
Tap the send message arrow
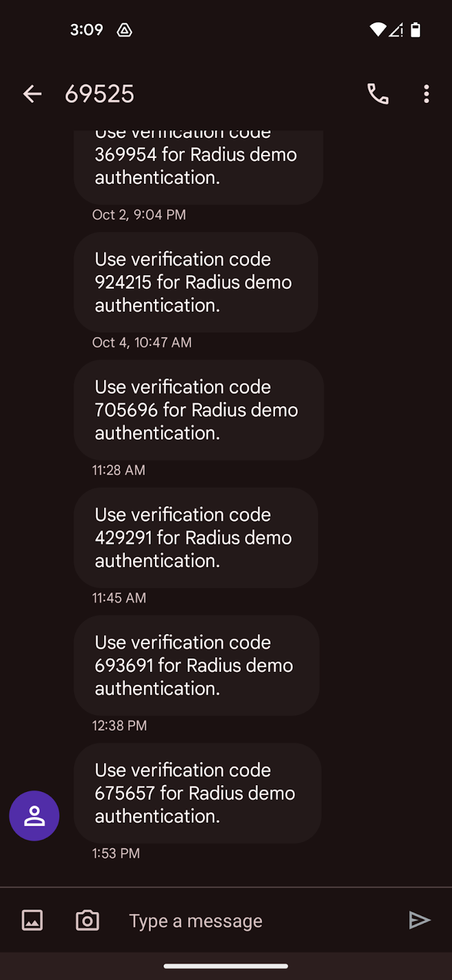pos(420,920)
